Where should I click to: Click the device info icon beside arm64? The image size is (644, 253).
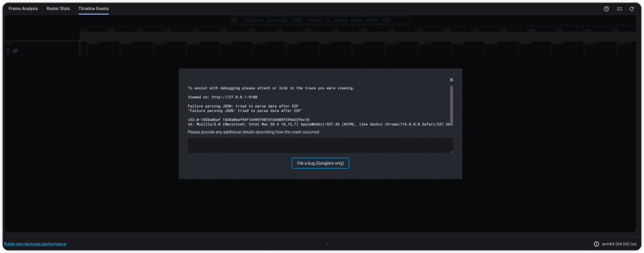596,244
